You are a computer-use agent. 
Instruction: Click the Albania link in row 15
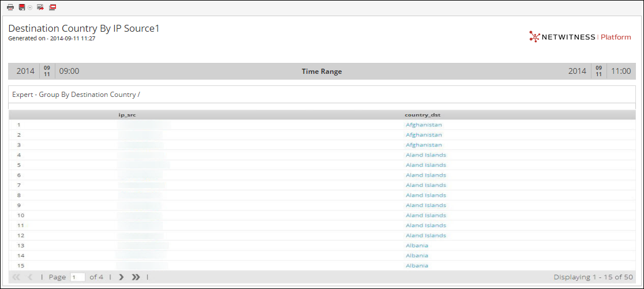click(x=417, y=265)
